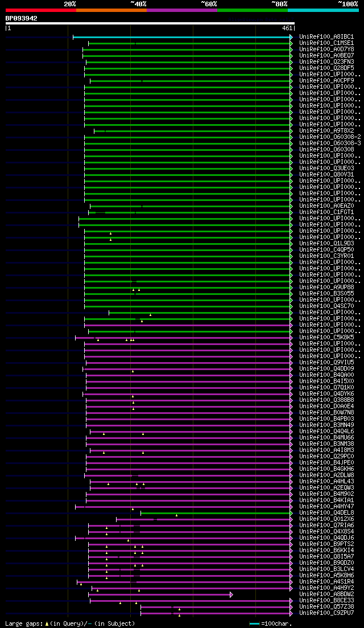The height and width of the screenshot is (628, 364).
Task: Click the red 20% legend segment
Action: pos(41,10)
